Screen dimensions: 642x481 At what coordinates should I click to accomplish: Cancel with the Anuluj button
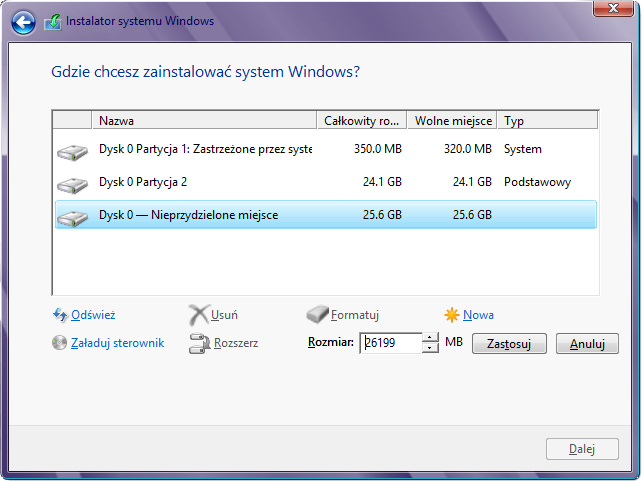[x=587, y=343]
